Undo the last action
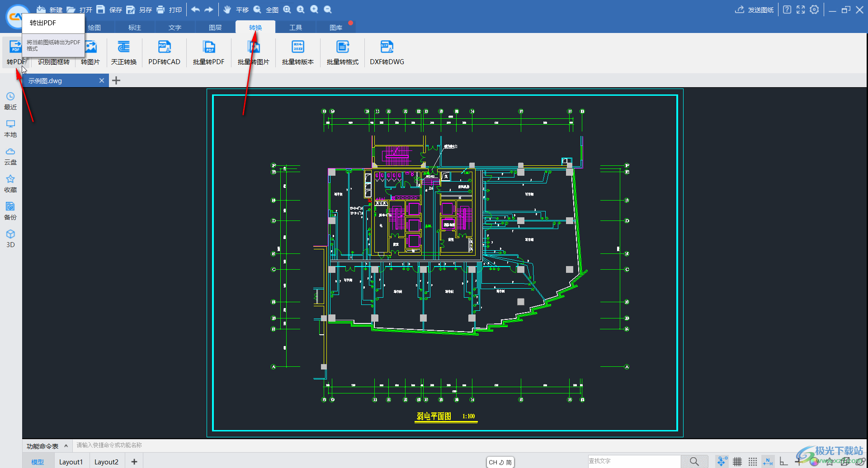This screenshot has height=468, width=868. click(x=195, y=9)
